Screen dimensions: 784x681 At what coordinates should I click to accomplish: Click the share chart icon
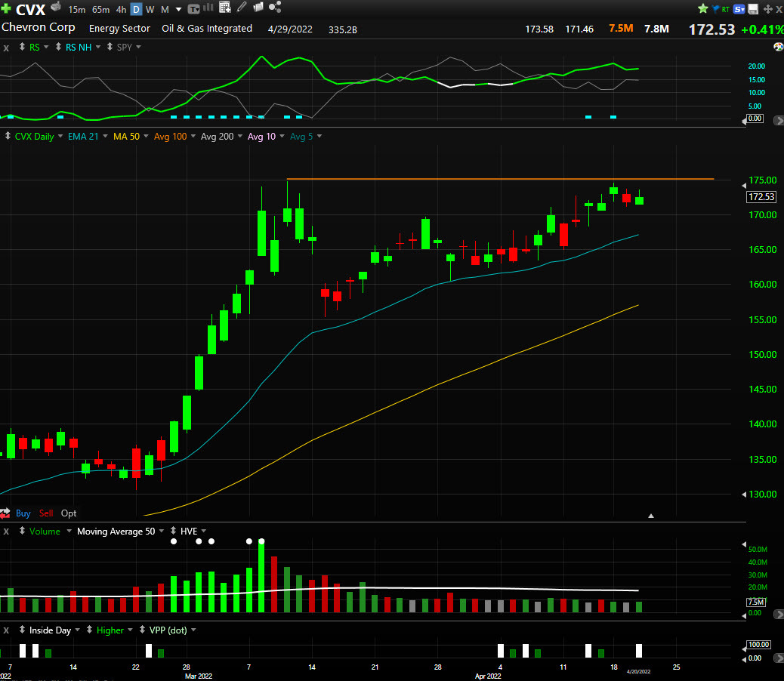coord(275,7)
